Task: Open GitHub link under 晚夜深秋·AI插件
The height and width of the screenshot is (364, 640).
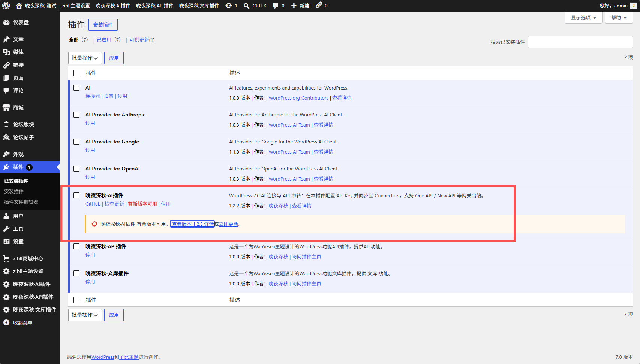Action: [93, 204]
